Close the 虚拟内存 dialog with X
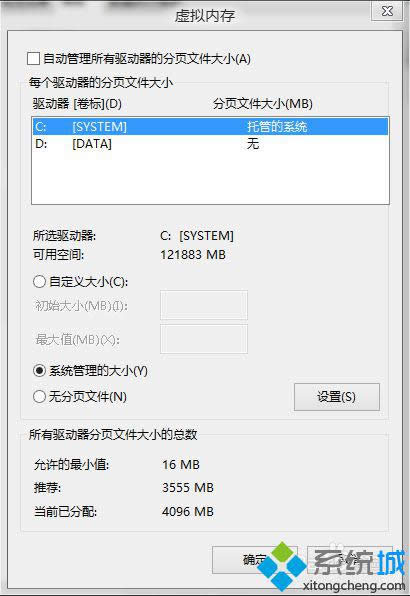This screenshot has width=410, height=596. (x=387, y=11)
